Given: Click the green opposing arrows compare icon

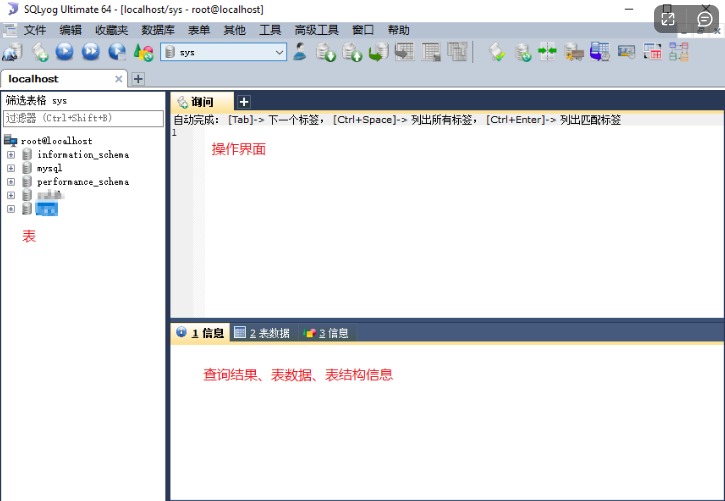Looking at the screenshot, I should 547,51.
